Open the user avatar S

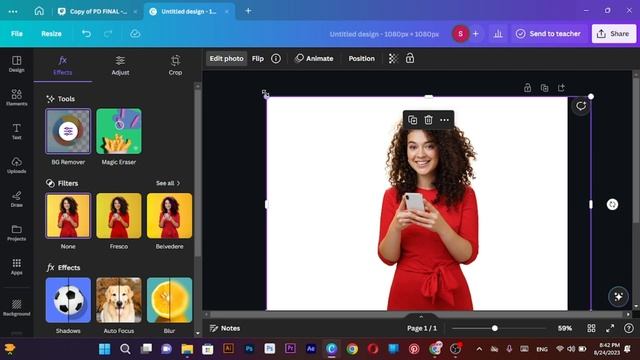pyautogui.click(x=460, y=34)
